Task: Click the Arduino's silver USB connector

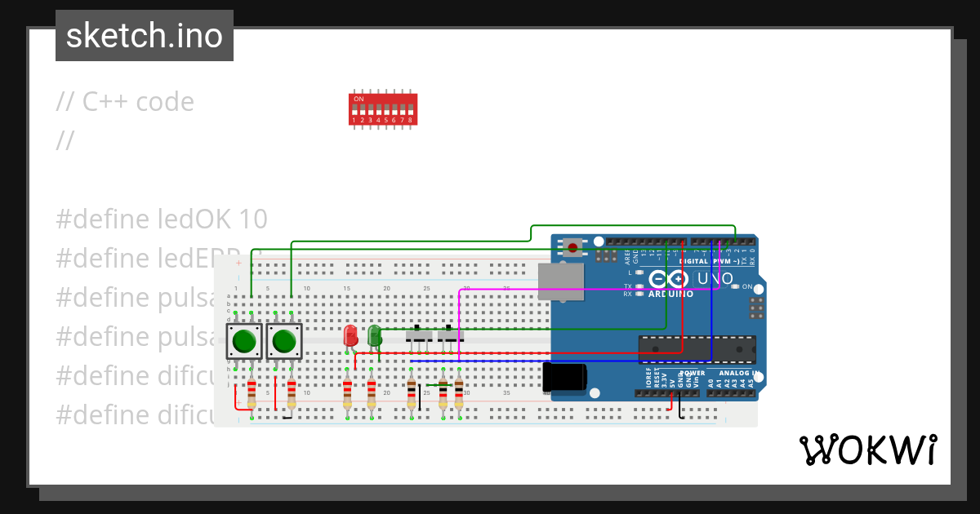Action: pyautogui.click(x=560, y=281)
